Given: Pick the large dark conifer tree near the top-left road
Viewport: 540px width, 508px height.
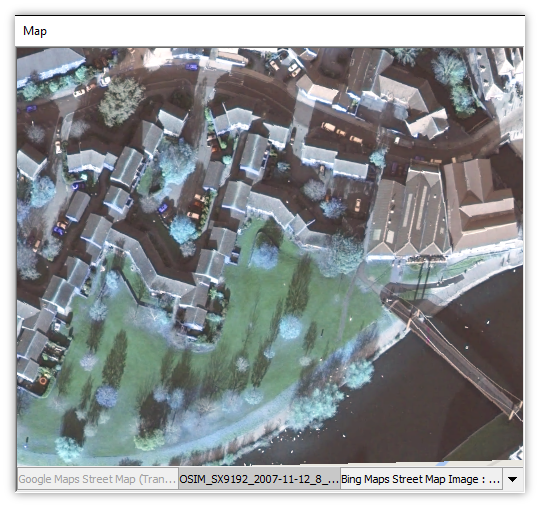Looking at the screenshot, I should (x=121, y=100).
